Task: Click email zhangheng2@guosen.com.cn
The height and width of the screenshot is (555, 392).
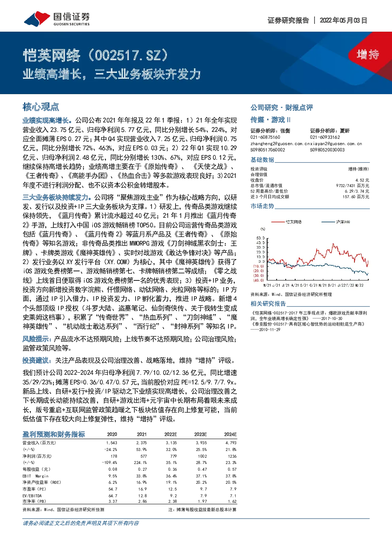Action: tap(280, 144)
